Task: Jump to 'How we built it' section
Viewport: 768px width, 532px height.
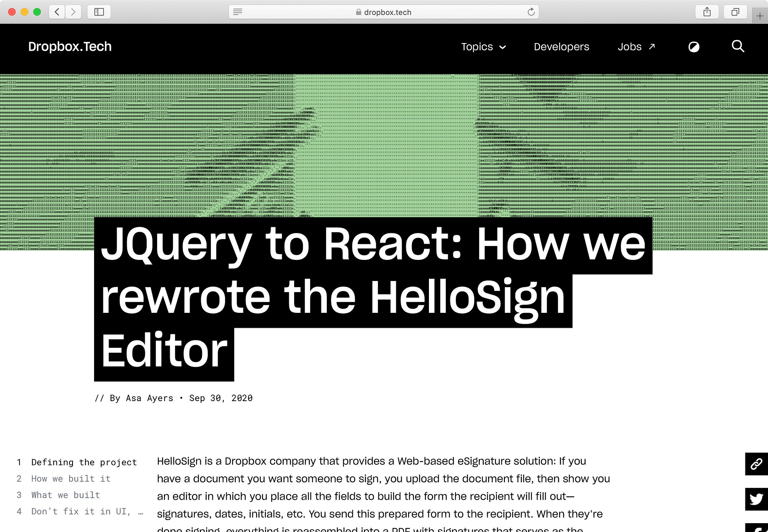Action: pyautogui.click(x=71, y=479)
